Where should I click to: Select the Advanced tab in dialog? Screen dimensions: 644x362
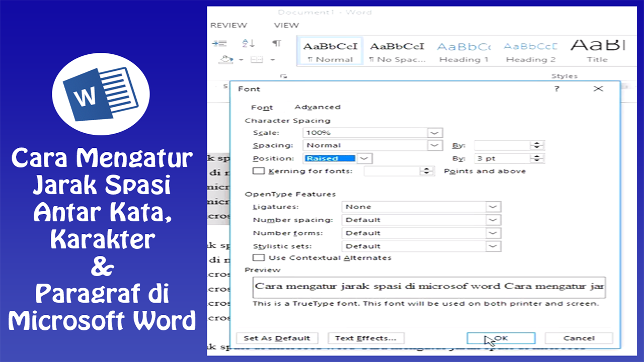click(x=317, y=107)
